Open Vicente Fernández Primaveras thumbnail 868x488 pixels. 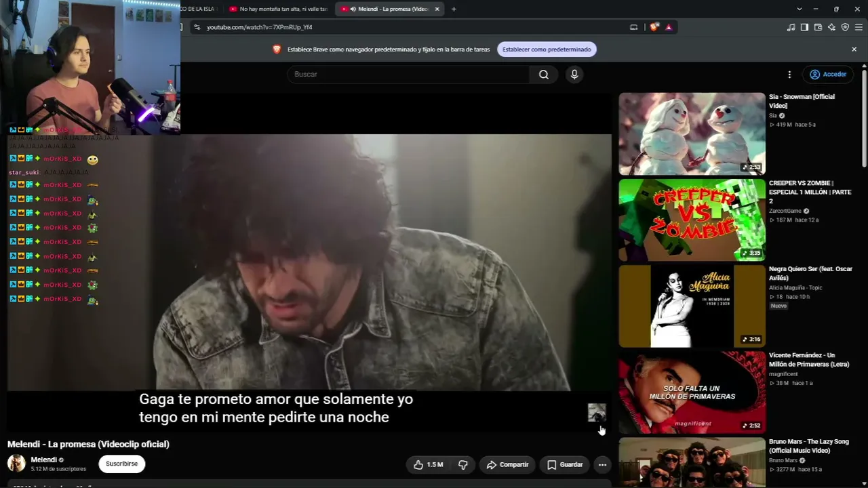click(692, 392)
